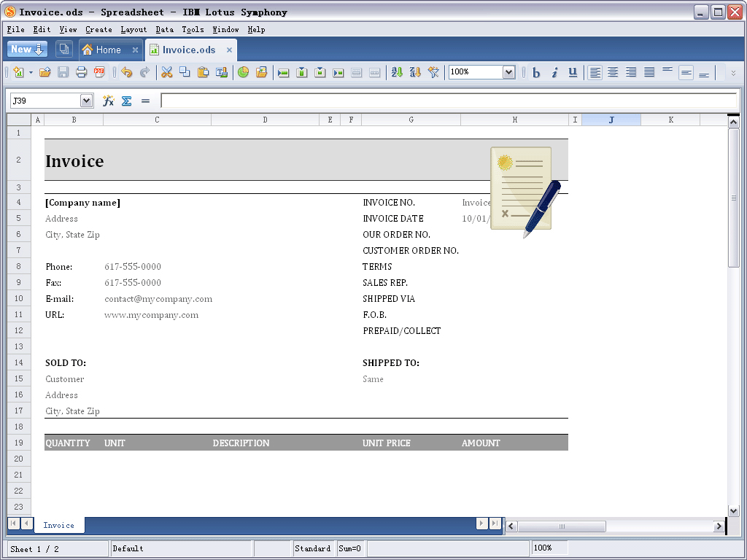Open the zoom level dropdown
747x560 pixels.
click(508, 72)
